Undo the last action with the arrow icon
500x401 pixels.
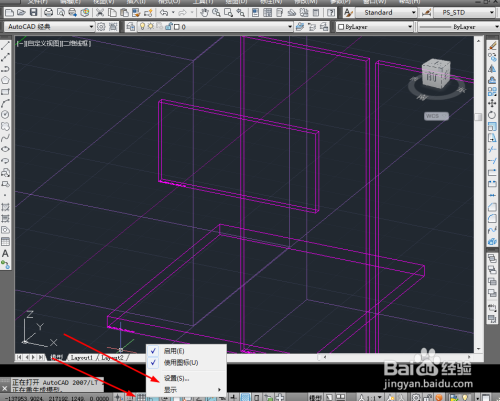pos(164,13)
